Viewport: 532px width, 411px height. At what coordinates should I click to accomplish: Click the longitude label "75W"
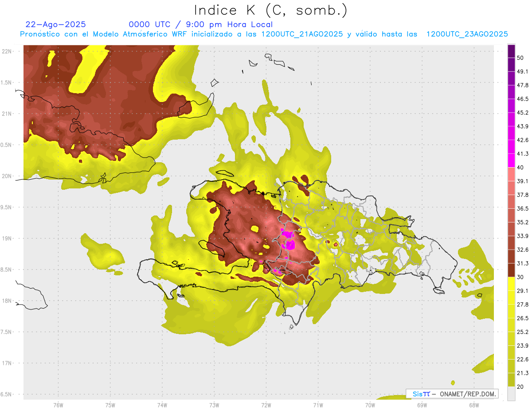click(x=110, y=405)
